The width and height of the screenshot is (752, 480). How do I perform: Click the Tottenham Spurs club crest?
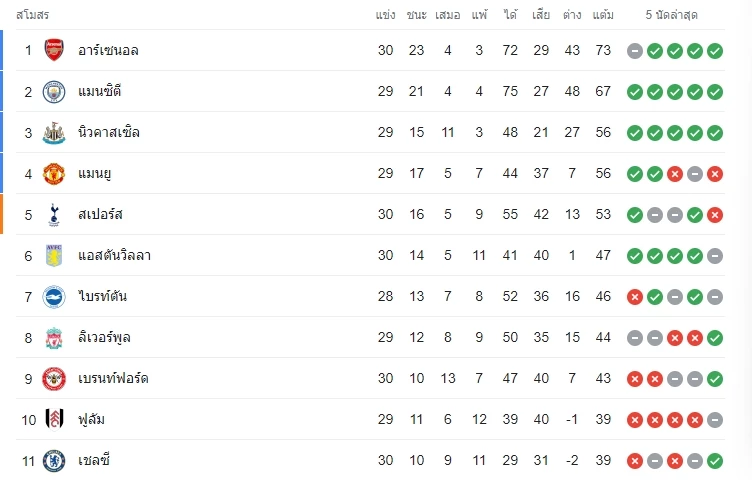(54, 214)
